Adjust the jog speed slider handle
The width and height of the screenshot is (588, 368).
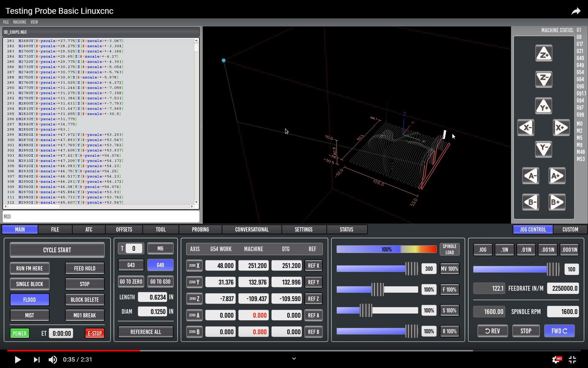click(553, 269)
